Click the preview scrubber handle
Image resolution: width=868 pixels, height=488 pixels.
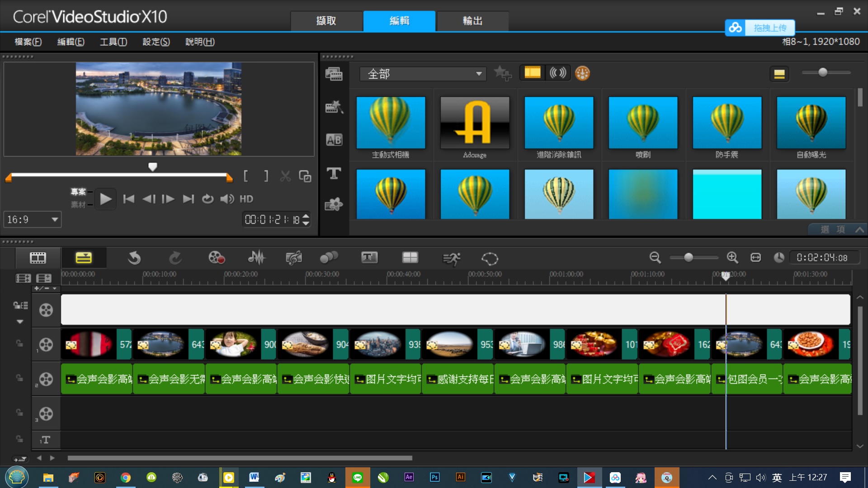(x=153, y=167)
